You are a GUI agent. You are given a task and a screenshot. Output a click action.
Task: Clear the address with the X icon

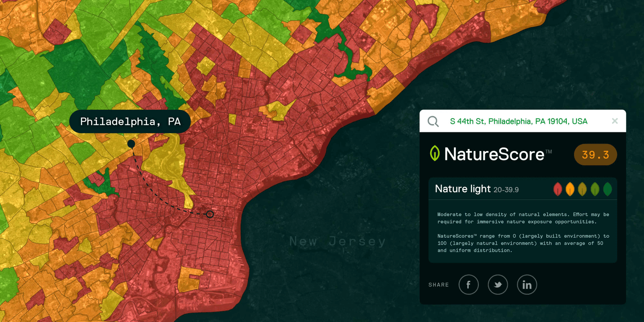pyautogui.click(x=615, y=121)
